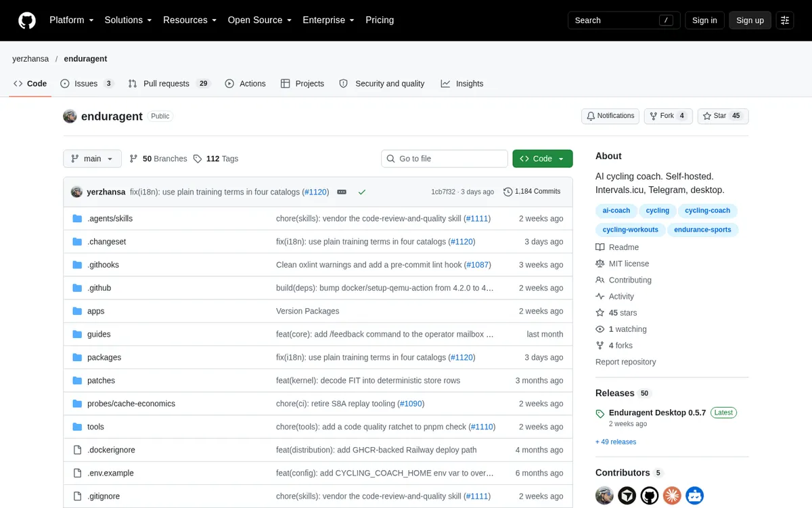The width and height of the screenshot is (812, 508).
Task: Click yerzhansa avatar in commit row
Action: [x=77, y=192]
